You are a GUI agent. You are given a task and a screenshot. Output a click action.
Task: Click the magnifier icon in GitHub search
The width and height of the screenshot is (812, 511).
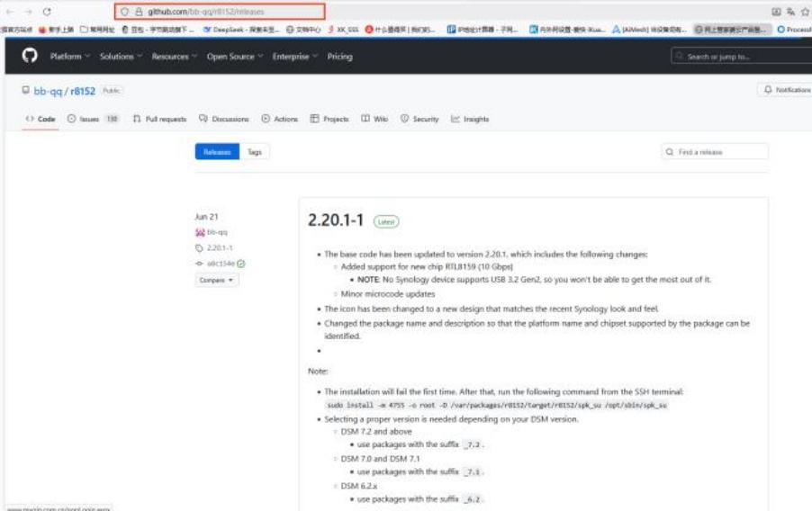tap(679, 56)
